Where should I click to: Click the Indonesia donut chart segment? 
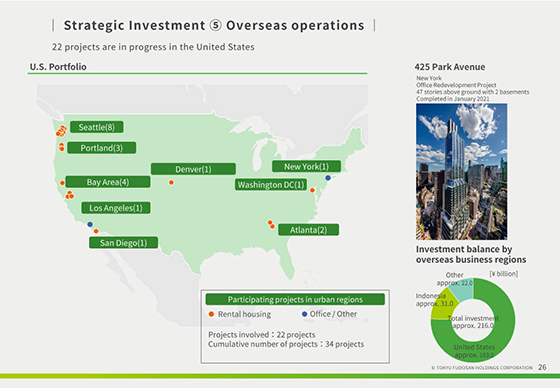(x=443, y=307)
